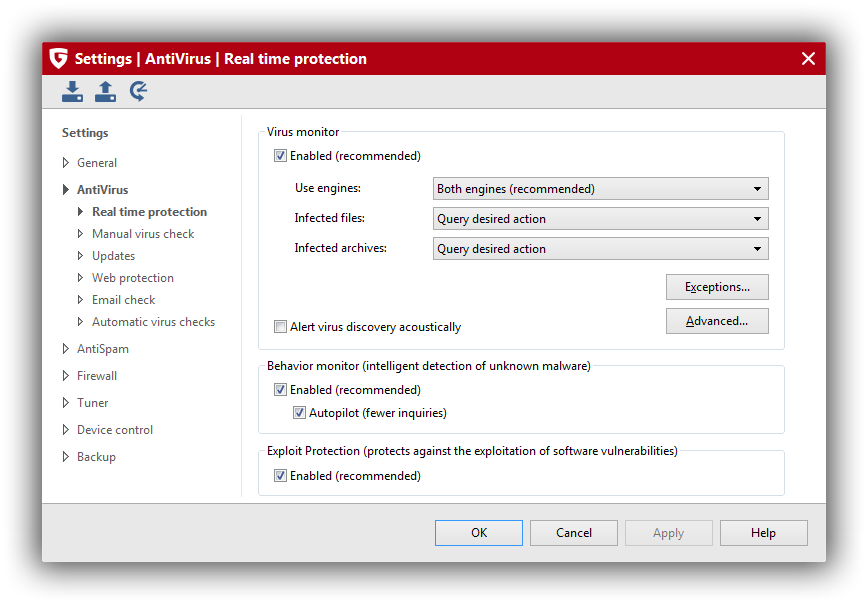Open the Infected files dropdown
The width and height of the screenshot is (868, 604).
click(600, 219)
